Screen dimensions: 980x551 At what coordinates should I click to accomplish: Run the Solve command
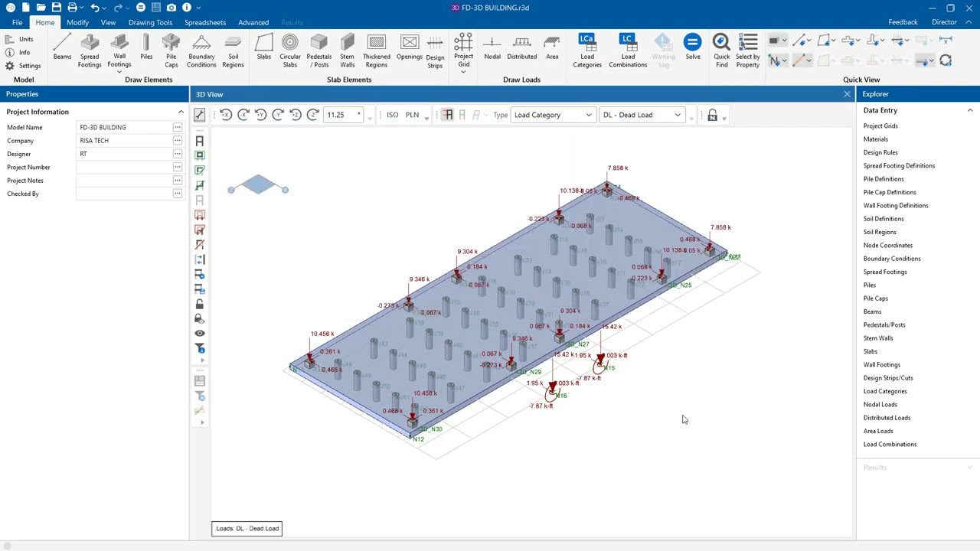[x=693, y=48]
